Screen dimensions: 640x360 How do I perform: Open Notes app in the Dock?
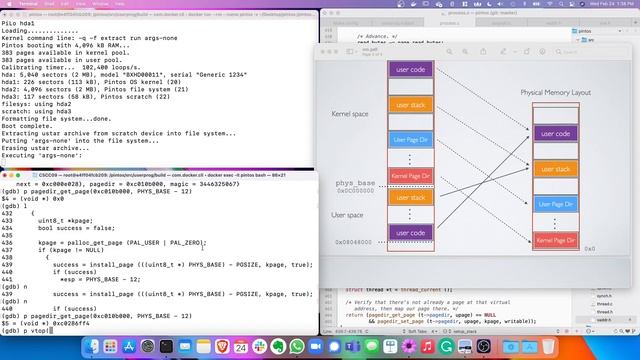pos(204,347)
